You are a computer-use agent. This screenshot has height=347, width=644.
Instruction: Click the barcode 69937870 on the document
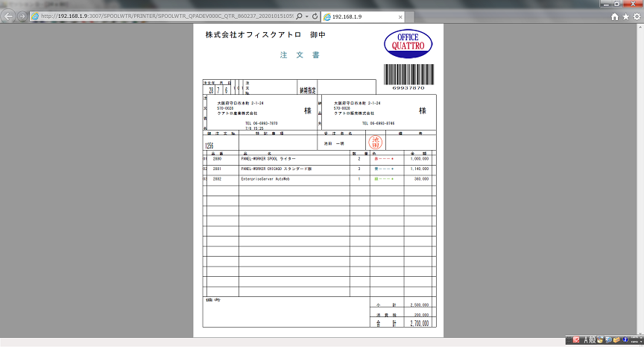(x=408, y=77)
